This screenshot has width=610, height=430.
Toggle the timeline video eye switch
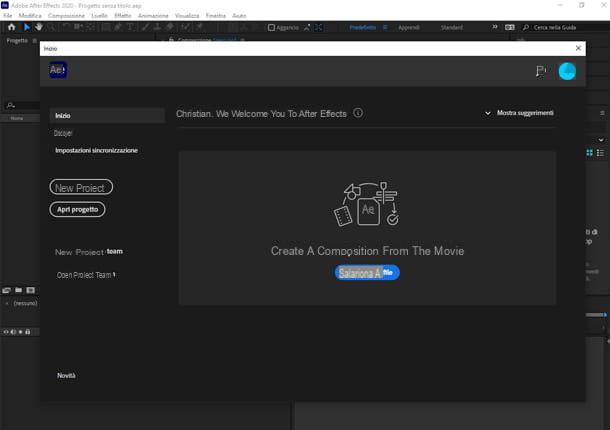[x=6, y=332]
